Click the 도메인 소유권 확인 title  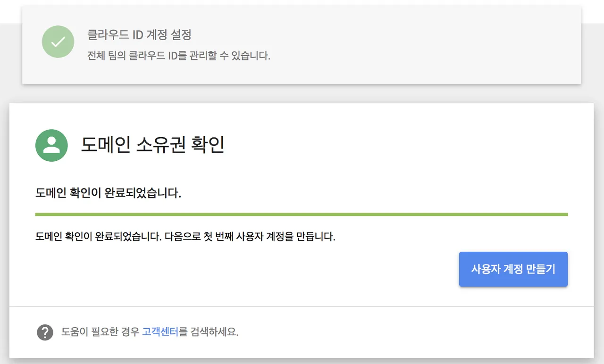tap(152, 145)
